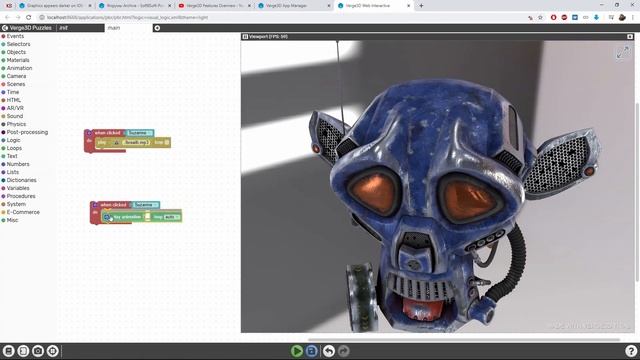Open object dropdown on lower 'when clicked' block
640x360 pixels.
146,204
